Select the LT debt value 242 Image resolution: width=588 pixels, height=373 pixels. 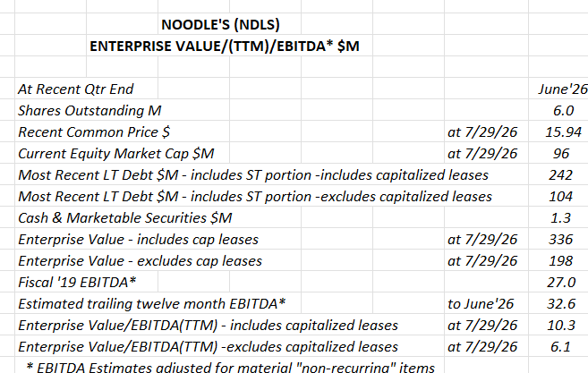tap(560, 175)
